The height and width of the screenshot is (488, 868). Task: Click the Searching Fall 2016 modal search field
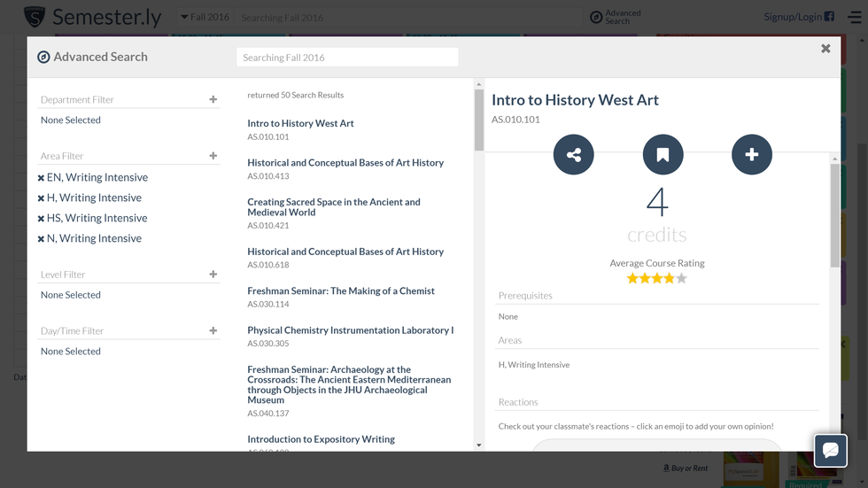coord(347,58)
